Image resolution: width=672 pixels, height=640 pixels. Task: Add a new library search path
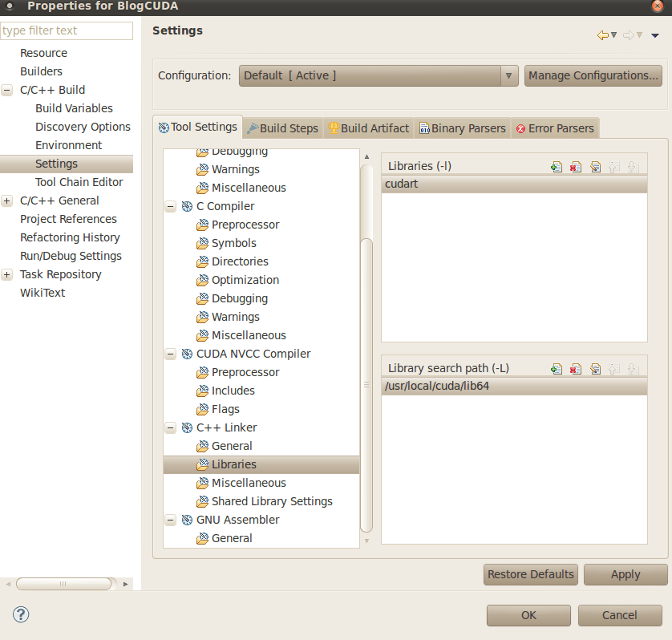click(556, 368)
